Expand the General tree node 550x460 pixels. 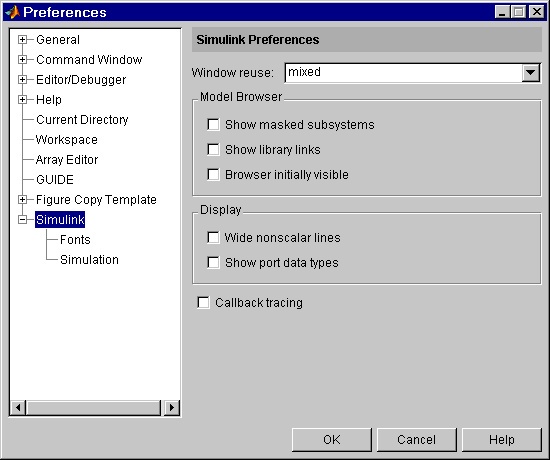[x=22, y=40]
